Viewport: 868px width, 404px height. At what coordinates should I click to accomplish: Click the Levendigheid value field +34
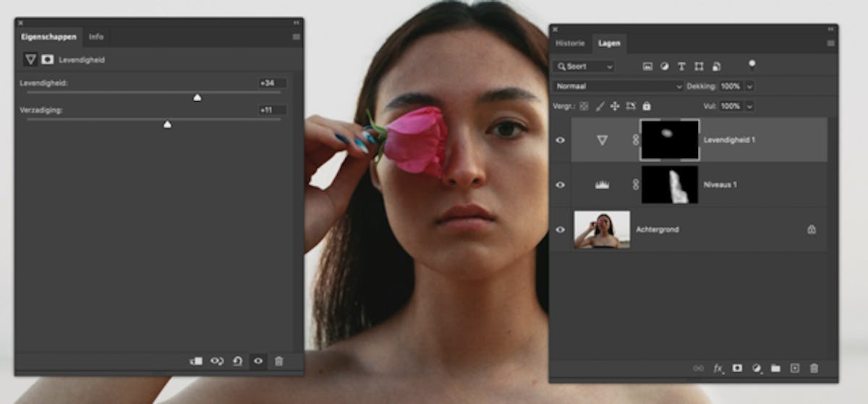(272, 83)
